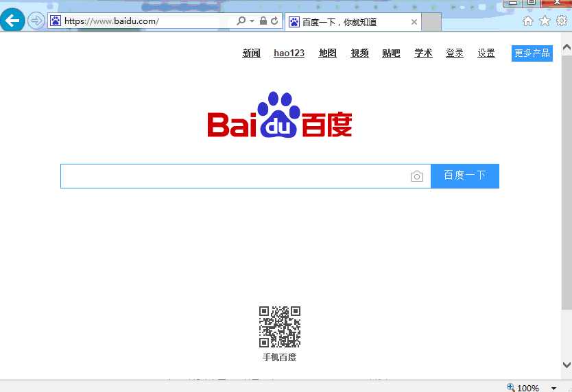Viewport: 572px width, 392px height.
Task: Click the 100% zoom level text
Action: pyautogui.click(x=528, y=388)
